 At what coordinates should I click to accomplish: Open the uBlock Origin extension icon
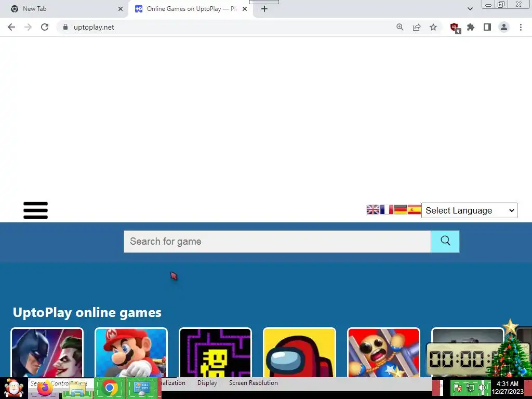click(455, 28)
